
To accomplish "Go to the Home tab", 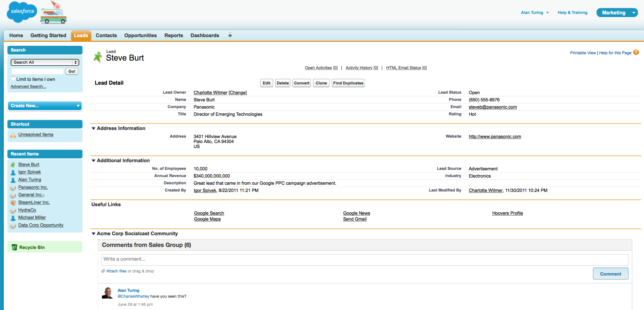I will coord(16,35).
